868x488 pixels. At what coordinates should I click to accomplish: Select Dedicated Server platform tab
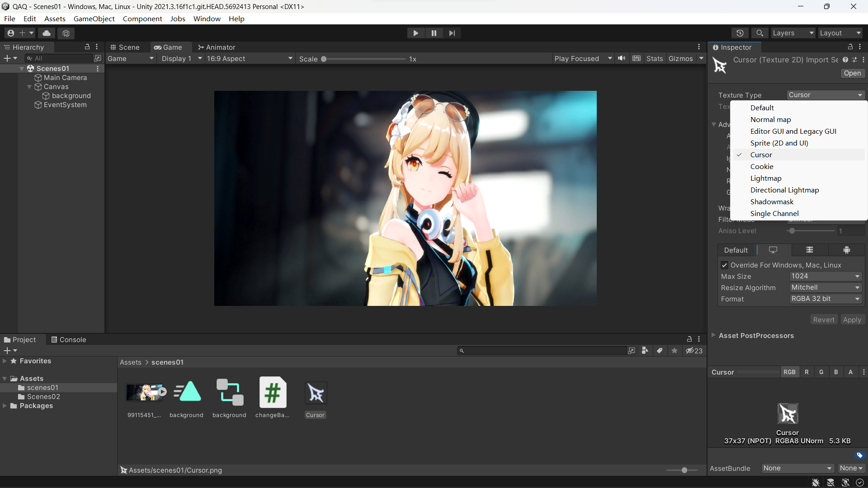pyautogui.click(x=810, y=250)
